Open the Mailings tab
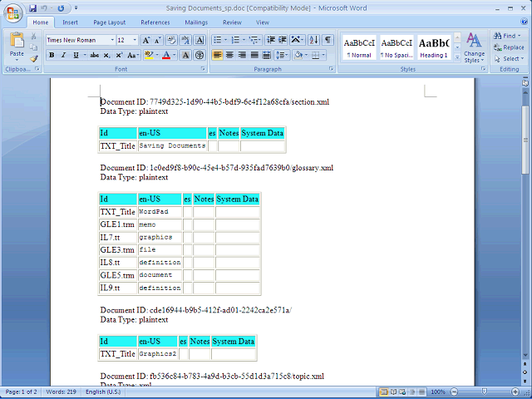The image size is (532, 399). coord(196,22)
